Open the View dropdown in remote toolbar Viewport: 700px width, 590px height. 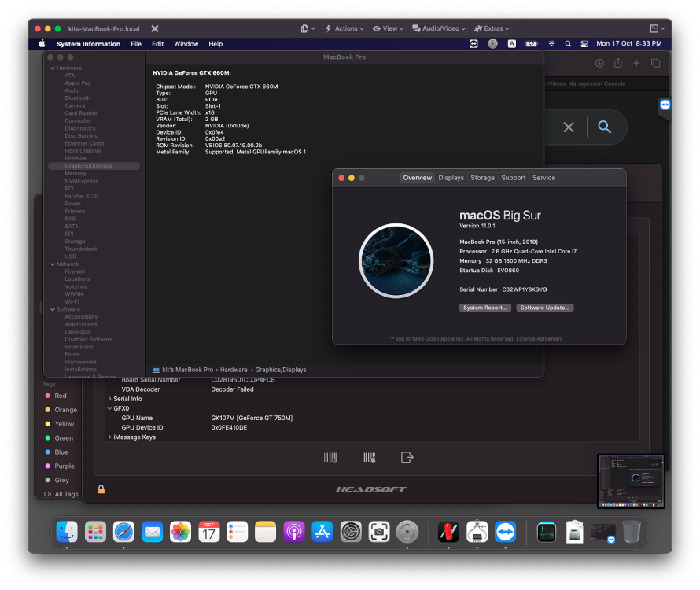pyautogui.click(x=388, y=28)
